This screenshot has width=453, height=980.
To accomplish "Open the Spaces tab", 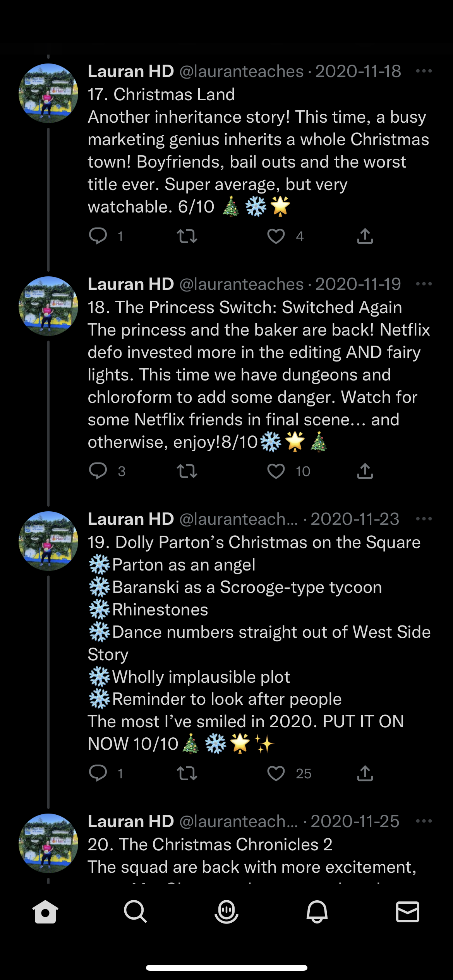I will tap(226, 912).
